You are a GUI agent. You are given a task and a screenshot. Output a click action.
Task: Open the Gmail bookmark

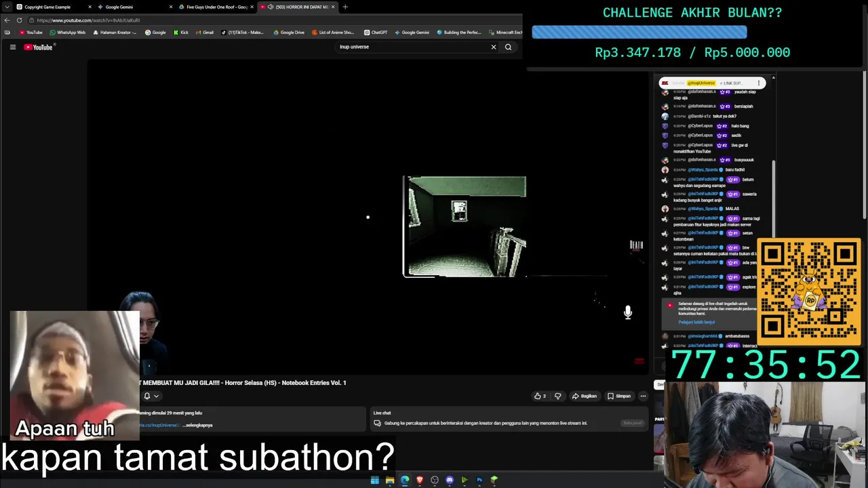click(x=204, y=33)
